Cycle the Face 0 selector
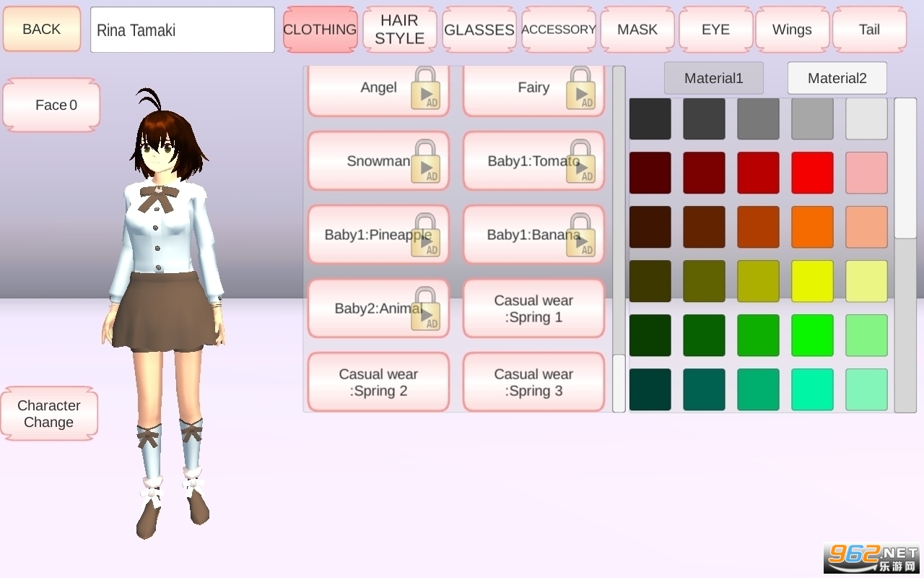Image resolution: width=924 pixels, height=578 pixels. click(51, 105)
